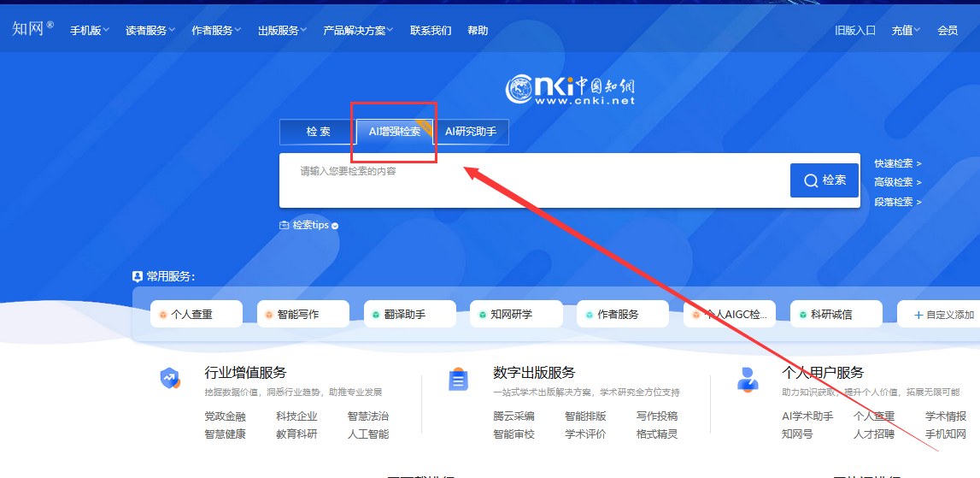Open 人工智能 link
Screen dimensions: 980x478
368,434
